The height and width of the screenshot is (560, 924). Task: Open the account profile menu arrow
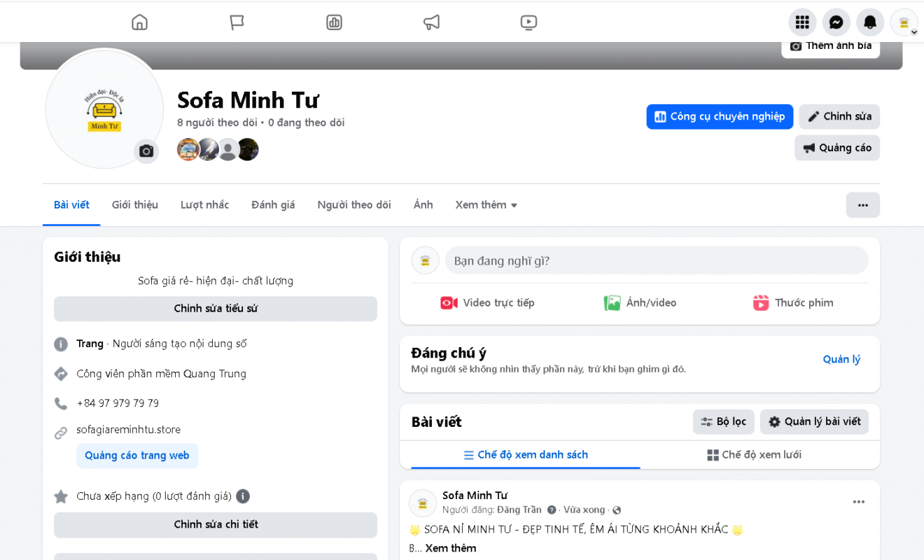[913, 31]
